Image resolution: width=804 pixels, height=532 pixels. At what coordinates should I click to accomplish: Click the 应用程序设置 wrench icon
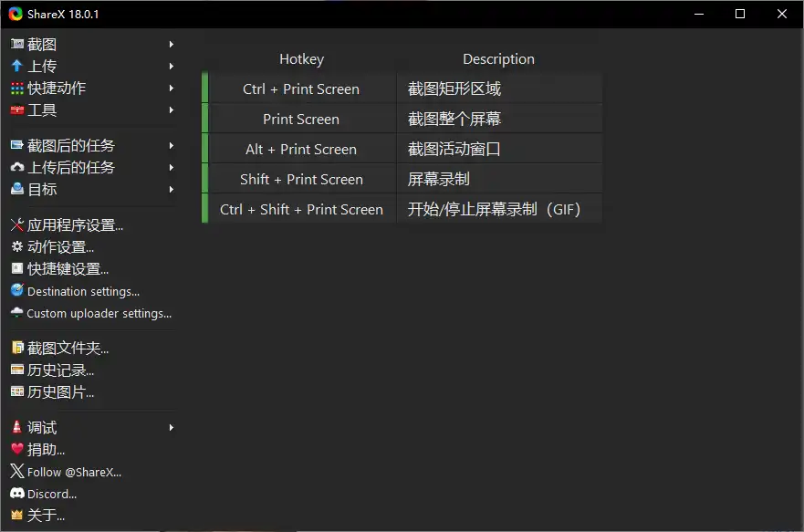point(17,224)
